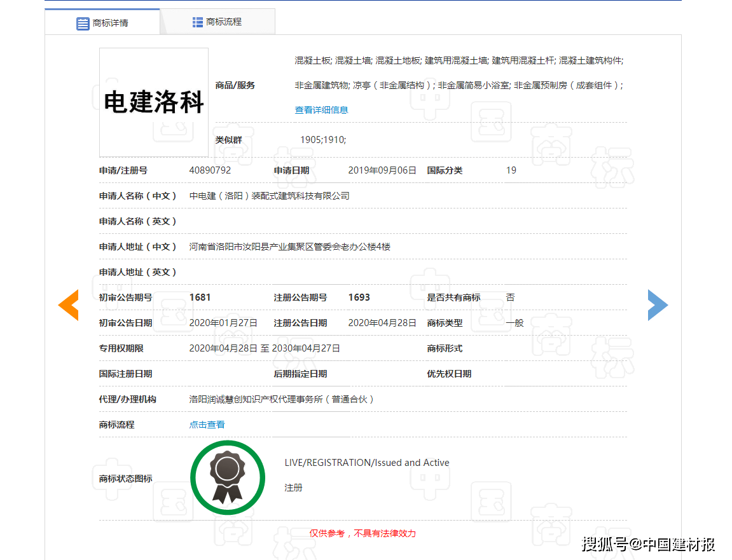The image size is (732, 560).
Task: Click the orange previous arrow
Action: [x=68, y=305]
